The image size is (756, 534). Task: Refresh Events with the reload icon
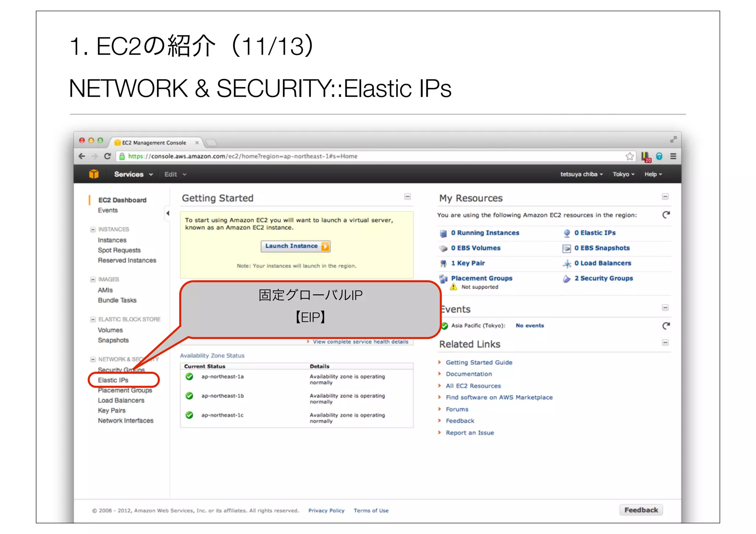[666, 325]
